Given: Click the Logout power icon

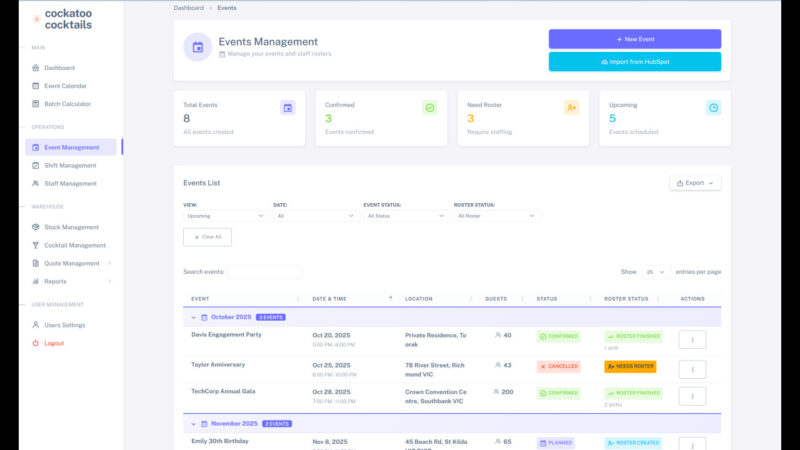Looking at the screenshot, I should click(35, 343).
